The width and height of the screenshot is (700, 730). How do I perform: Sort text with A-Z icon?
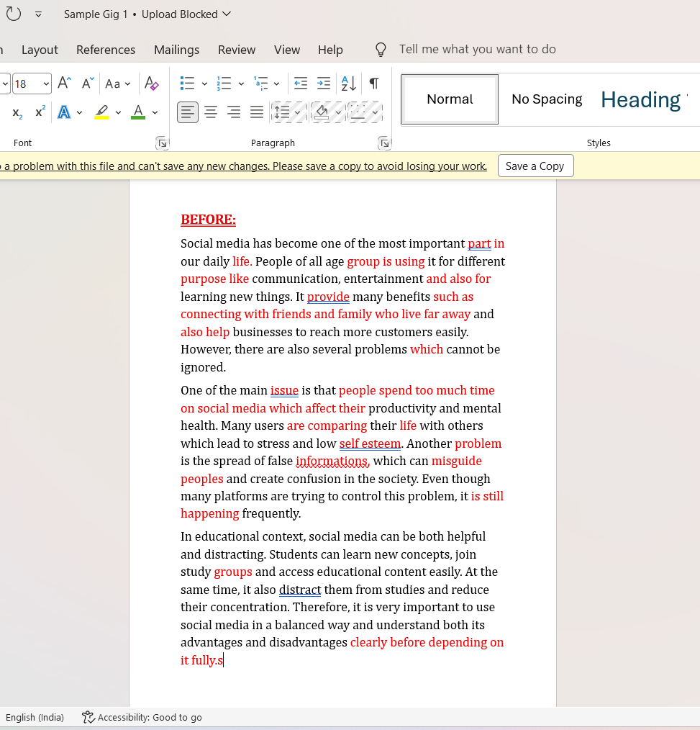[348, 84]
